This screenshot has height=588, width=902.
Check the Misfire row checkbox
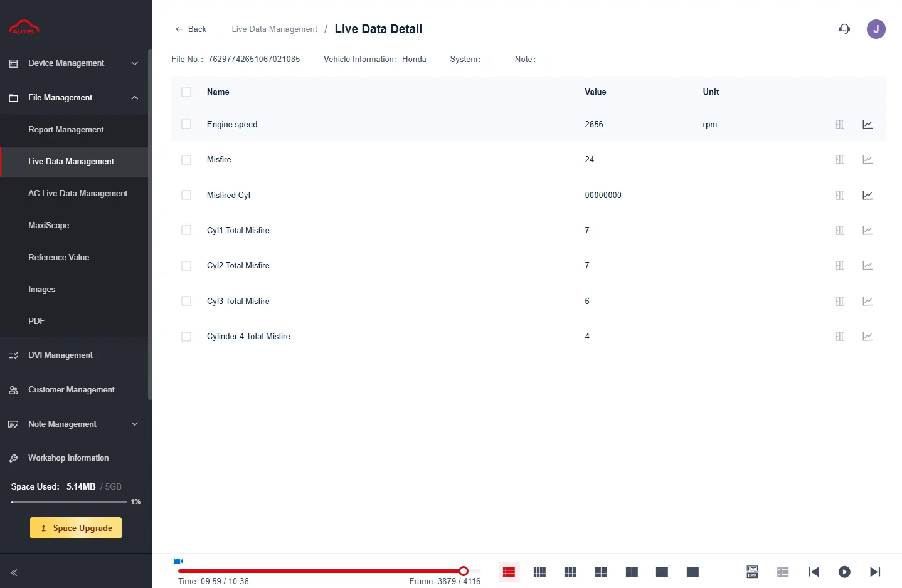(x=186, y=160)
